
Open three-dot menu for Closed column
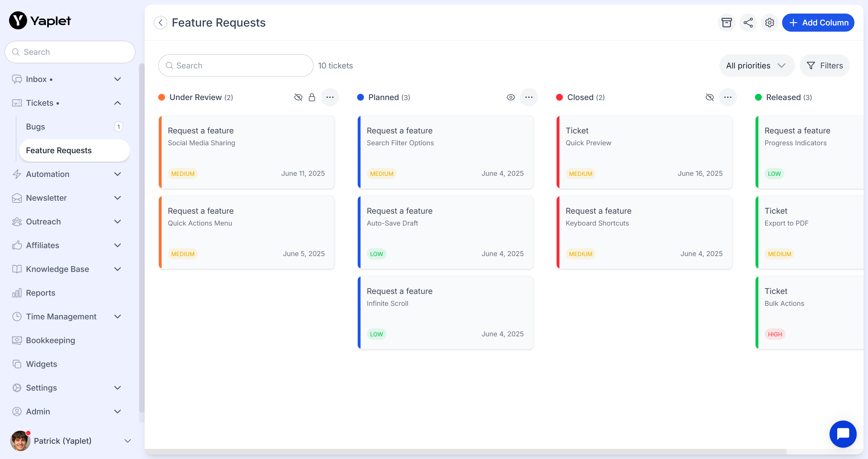pos(727,98)
